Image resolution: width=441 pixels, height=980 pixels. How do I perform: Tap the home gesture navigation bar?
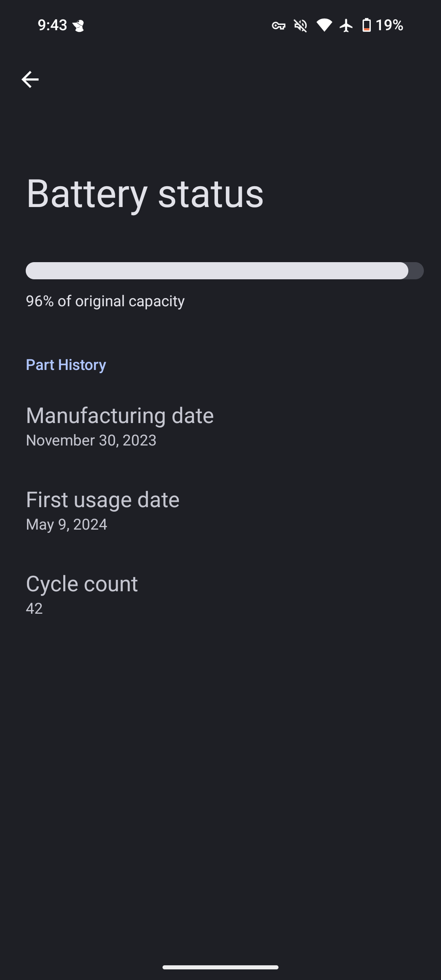point(220,967)
